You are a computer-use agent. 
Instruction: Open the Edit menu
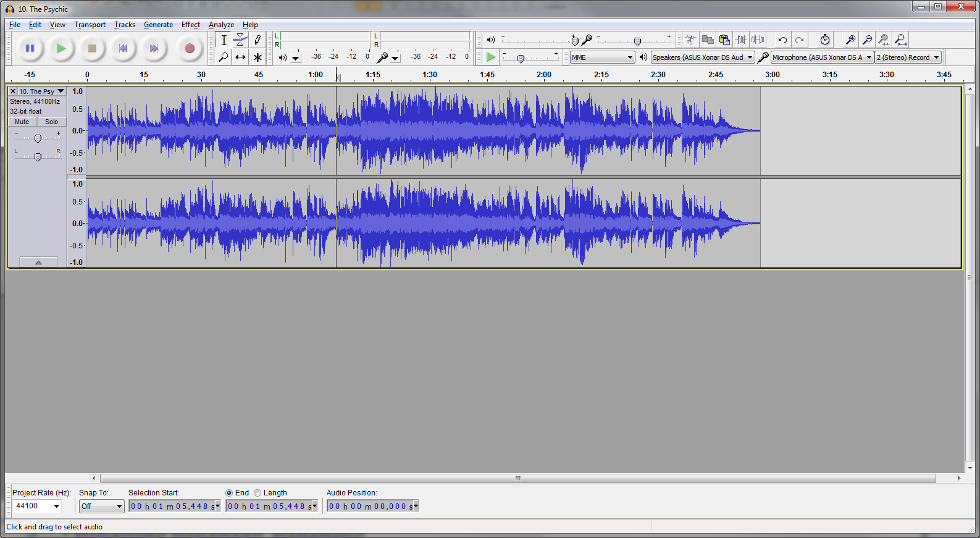coord(35,25)
